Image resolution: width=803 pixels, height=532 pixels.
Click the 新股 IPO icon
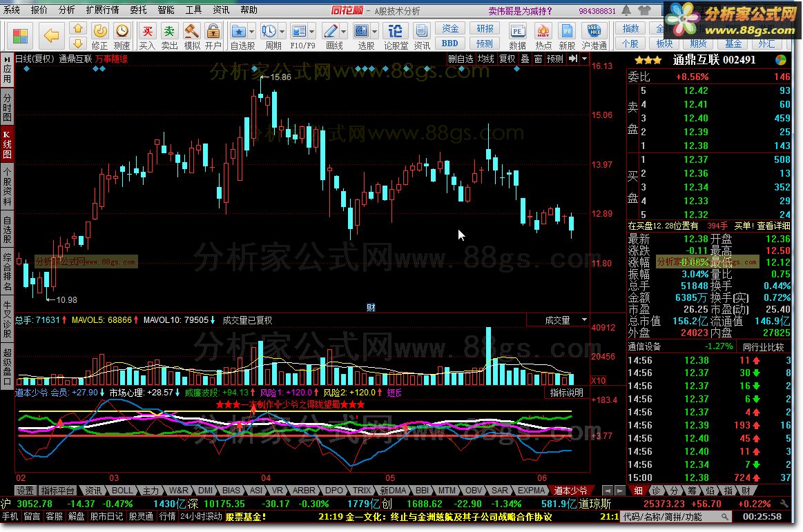[x=566, y=31]
